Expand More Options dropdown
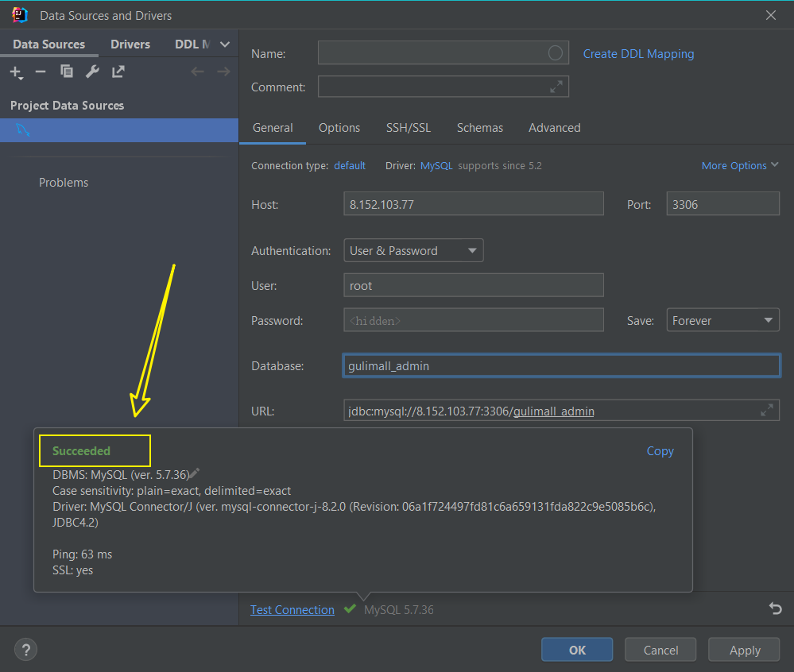Viewport: 794px width, 672px height. point(740,165)
